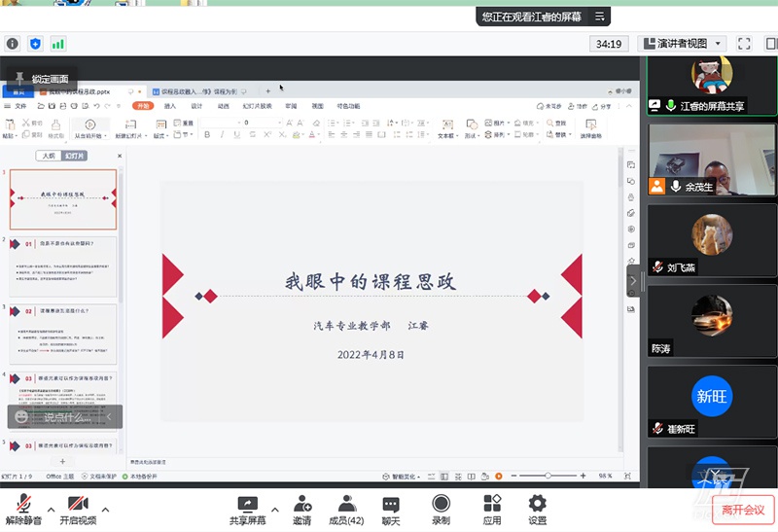Expand audio options arrow beside 解除静音
The image size is (778, 532).
[x=50, y=509]
